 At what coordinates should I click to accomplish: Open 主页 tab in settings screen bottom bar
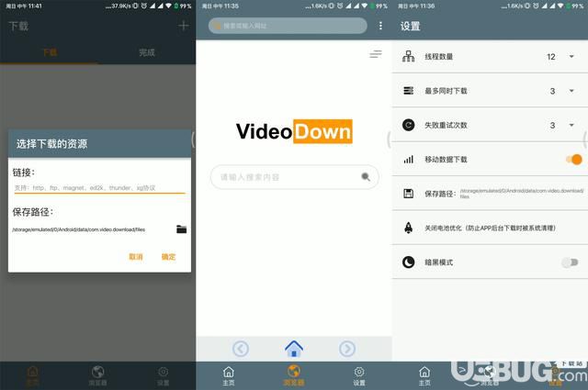424,376
